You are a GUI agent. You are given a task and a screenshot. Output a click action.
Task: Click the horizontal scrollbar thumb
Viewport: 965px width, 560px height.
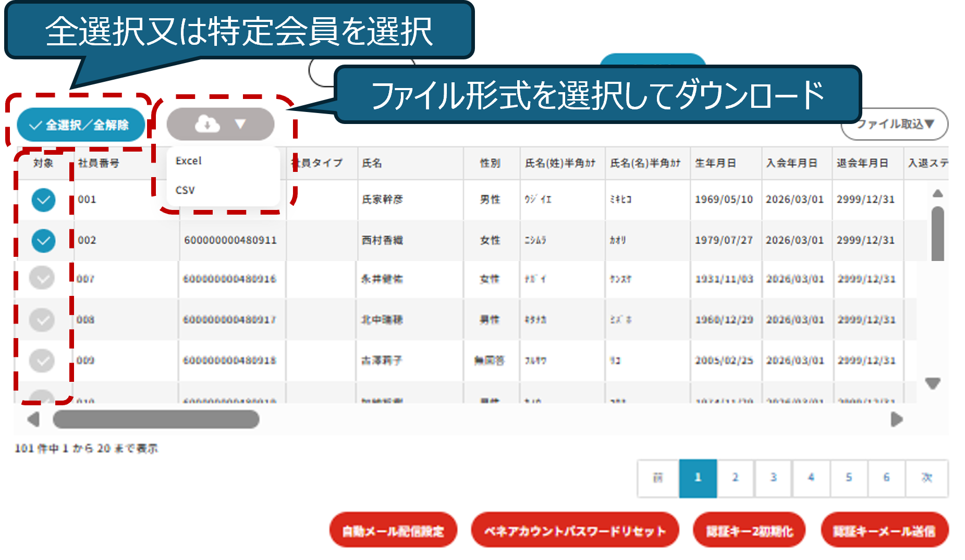point(156,419)
